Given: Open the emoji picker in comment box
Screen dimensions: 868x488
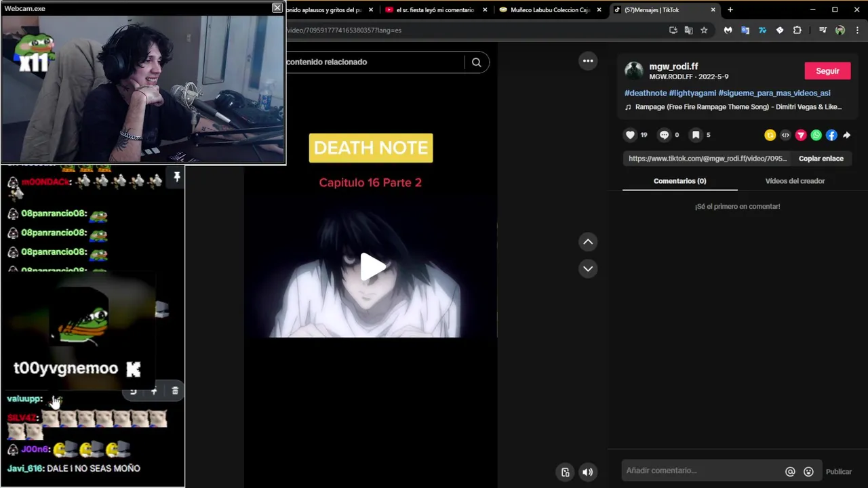Looking at the screenshot, I should tap(808, 472).
